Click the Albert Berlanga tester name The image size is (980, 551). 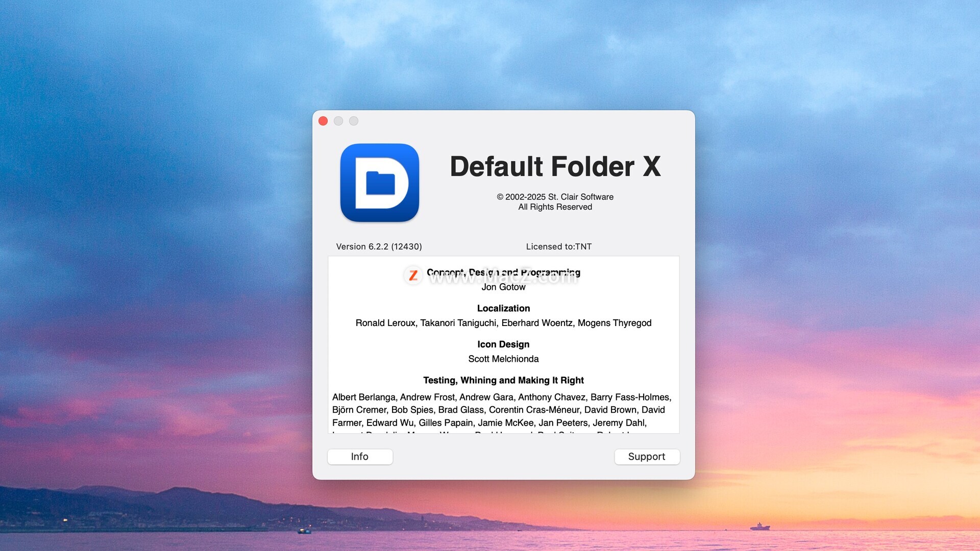tap(364, 397)
